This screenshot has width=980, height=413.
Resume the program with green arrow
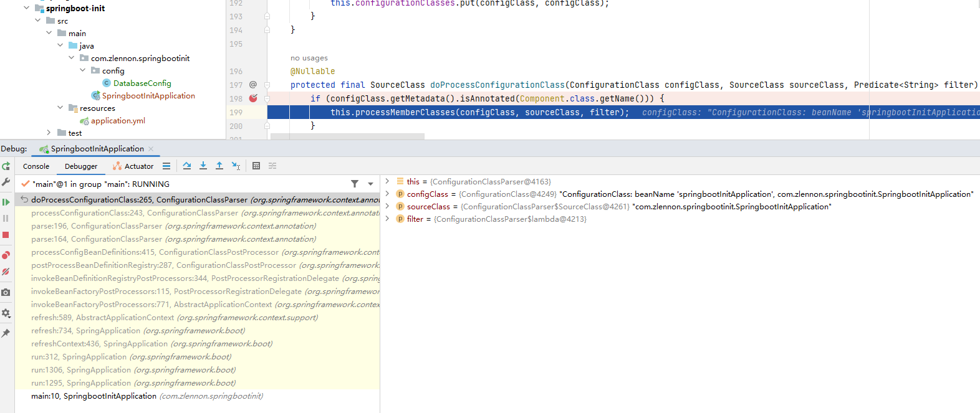point(6,202)
